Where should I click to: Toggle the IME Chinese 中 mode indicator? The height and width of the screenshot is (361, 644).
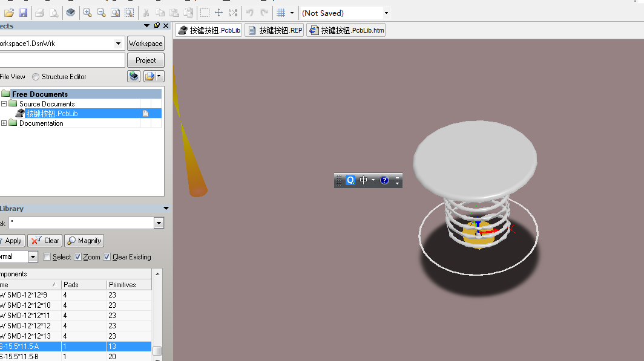[364, 180]
